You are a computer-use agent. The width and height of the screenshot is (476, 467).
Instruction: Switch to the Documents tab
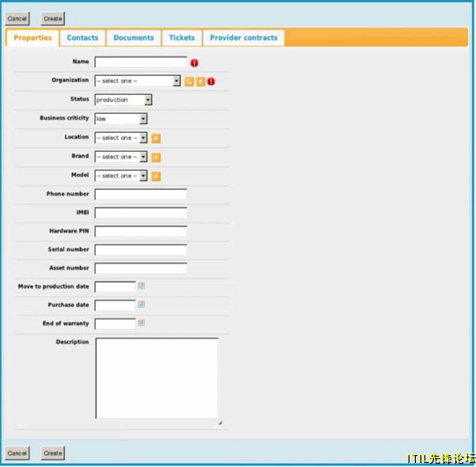coord(134,38)
